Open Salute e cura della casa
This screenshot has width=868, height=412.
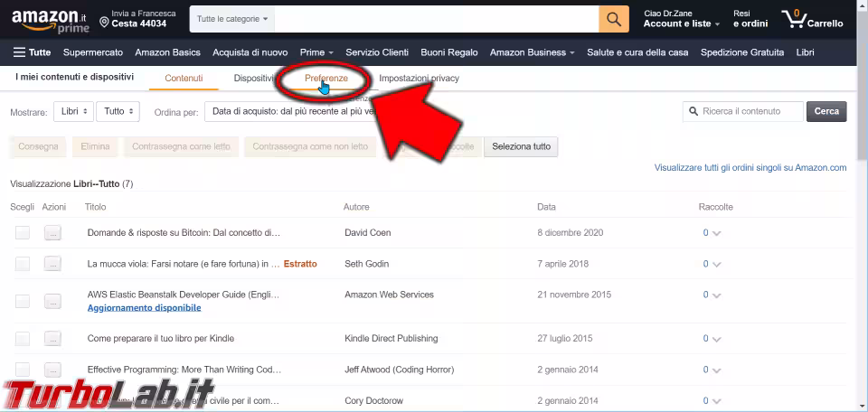pos(637,52)
